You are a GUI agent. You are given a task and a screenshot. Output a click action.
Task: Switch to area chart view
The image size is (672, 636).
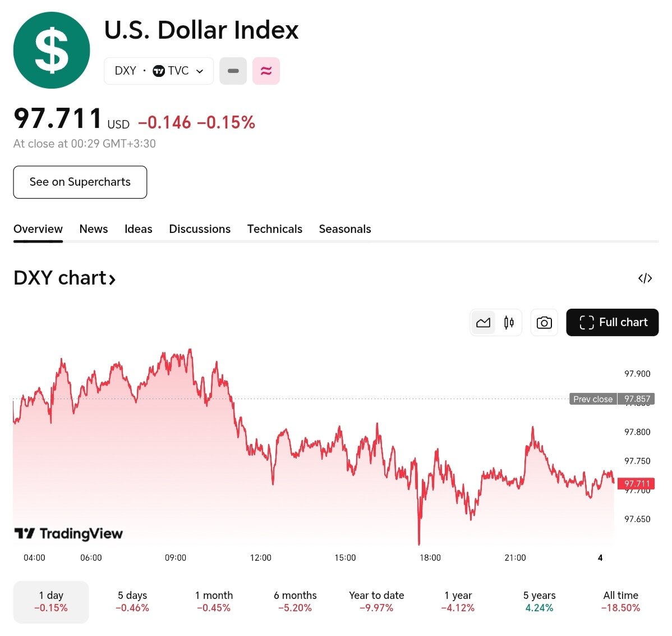pos(483,323)
